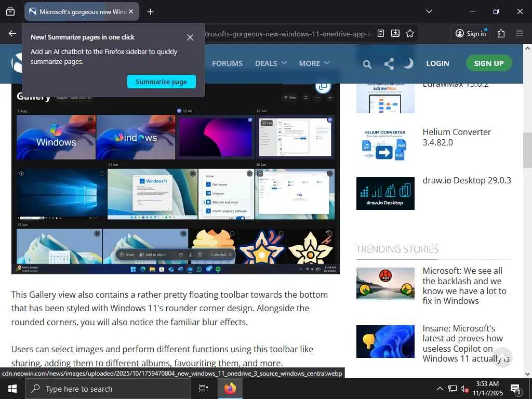Screen dimensions: 532x399
Task: Open 'Microsoft: We see all the backlash' story
Action: [464, 286]
